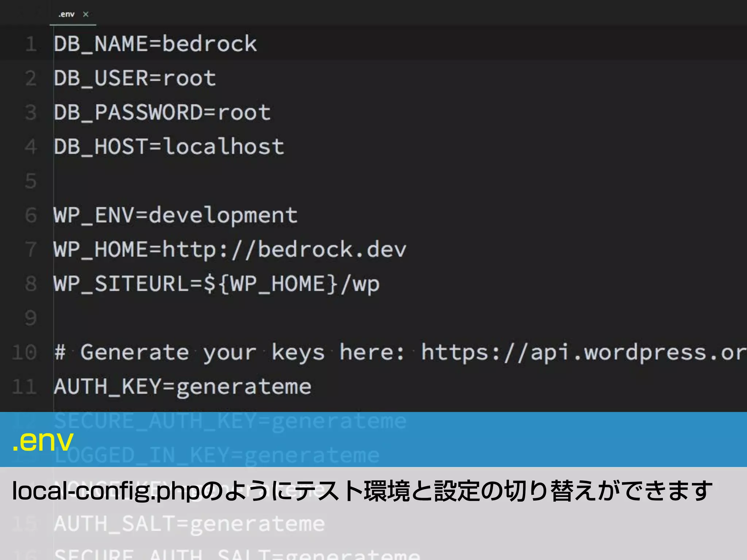The height and width of the screenshot is (560, 747).
Task: Click line number 10 in gutter
Action: 24,353
